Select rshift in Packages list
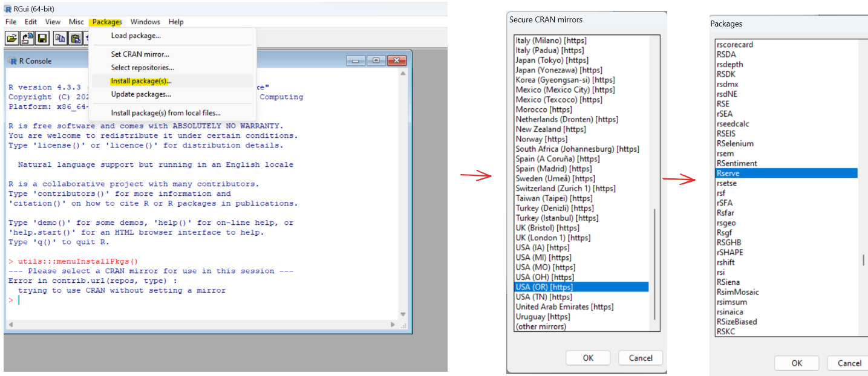Screen dimensions: 868x376 pos(786,262)
